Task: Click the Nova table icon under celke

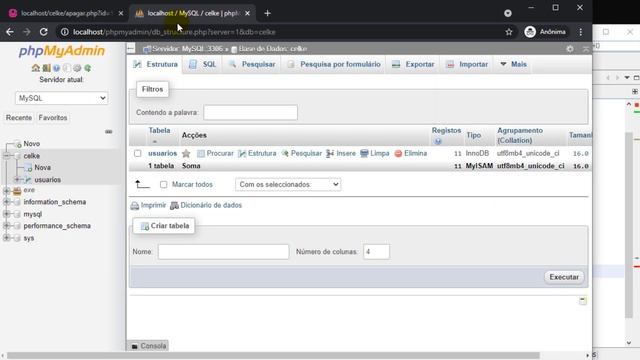Action: click(x=28, y=168)
